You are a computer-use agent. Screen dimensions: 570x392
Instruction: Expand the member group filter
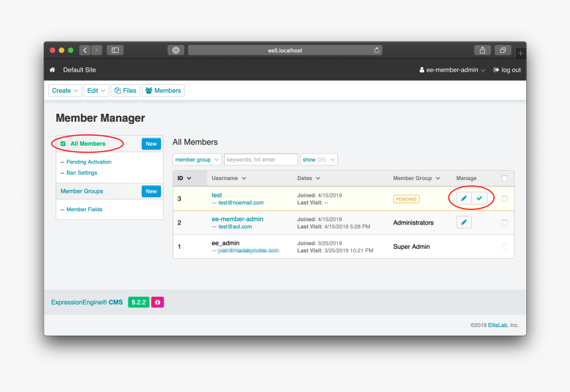pos(197,160)
